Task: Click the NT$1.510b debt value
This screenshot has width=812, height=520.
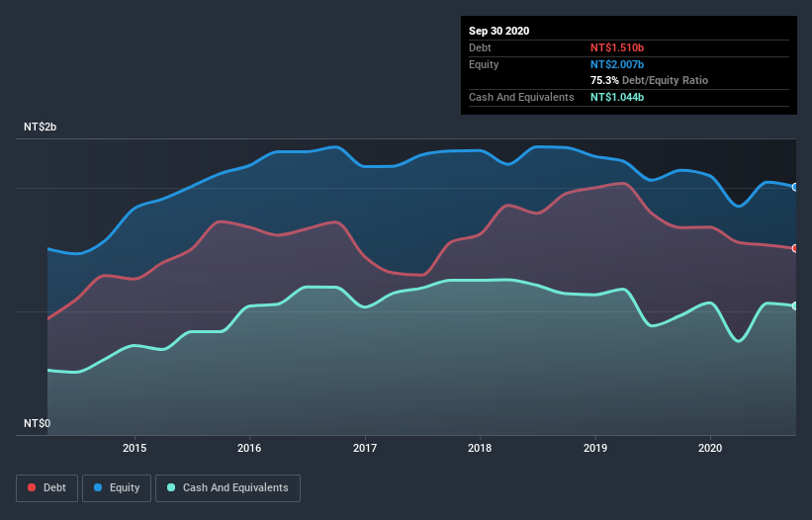Action: coord(617,47)
